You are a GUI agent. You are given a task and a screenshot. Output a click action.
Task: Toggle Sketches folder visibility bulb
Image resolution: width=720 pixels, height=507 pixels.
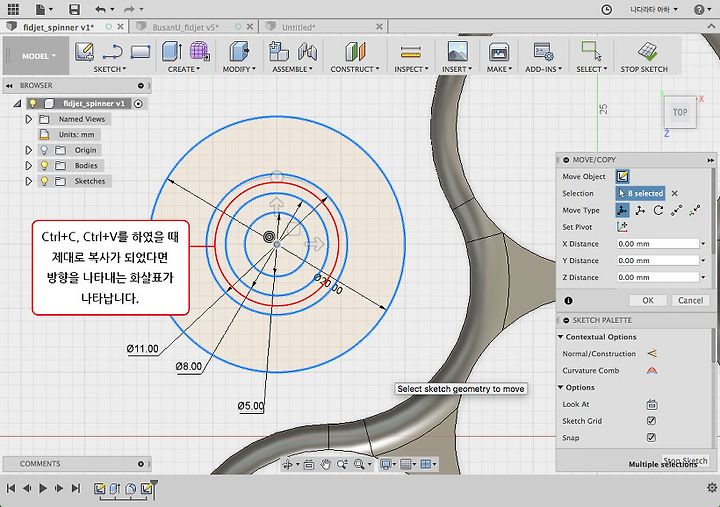pos(44,181)
